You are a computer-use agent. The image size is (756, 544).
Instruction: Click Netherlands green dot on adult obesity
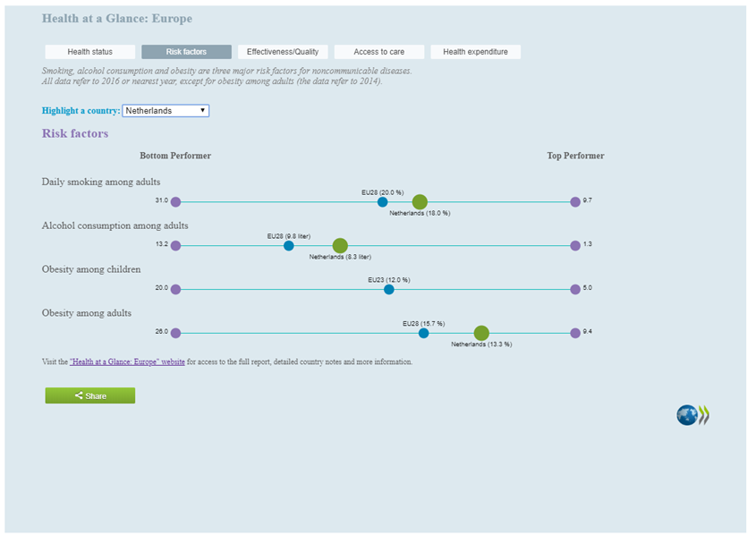click(x=481, y=333)
